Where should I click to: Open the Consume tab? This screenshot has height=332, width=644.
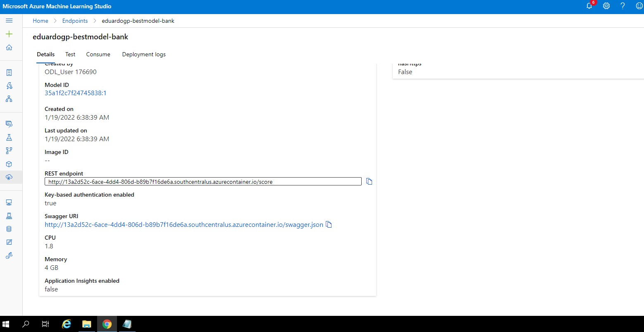98,54
